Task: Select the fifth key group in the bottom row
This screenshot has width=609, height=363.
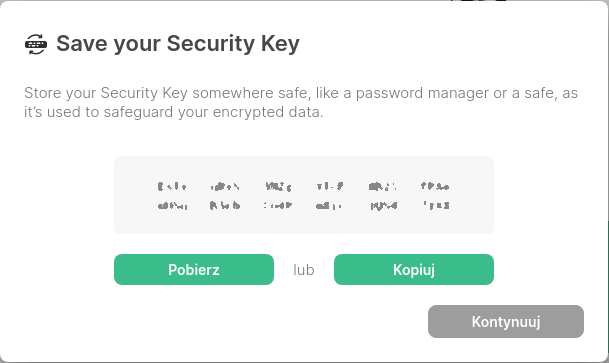Action: 384,205
